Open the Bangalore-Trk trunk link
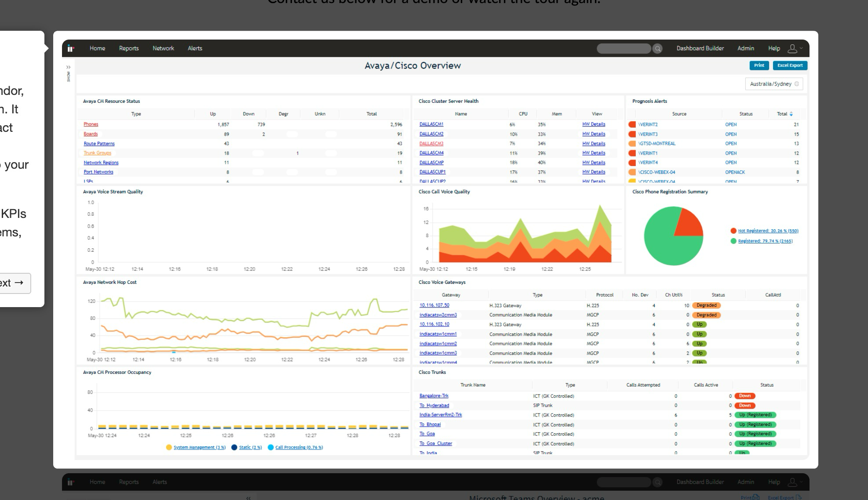 434,395
